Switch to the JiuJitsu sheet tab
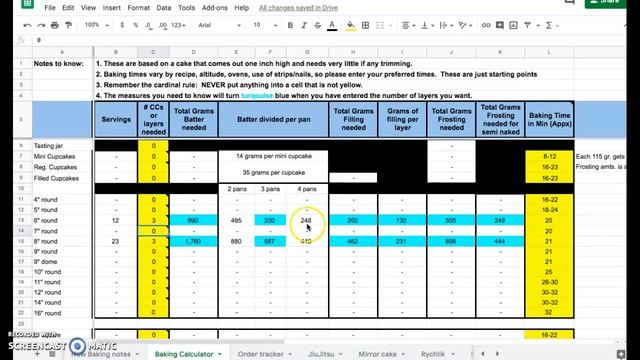Image resolution: width=640 pixels, height=360 pixels. 321,354
